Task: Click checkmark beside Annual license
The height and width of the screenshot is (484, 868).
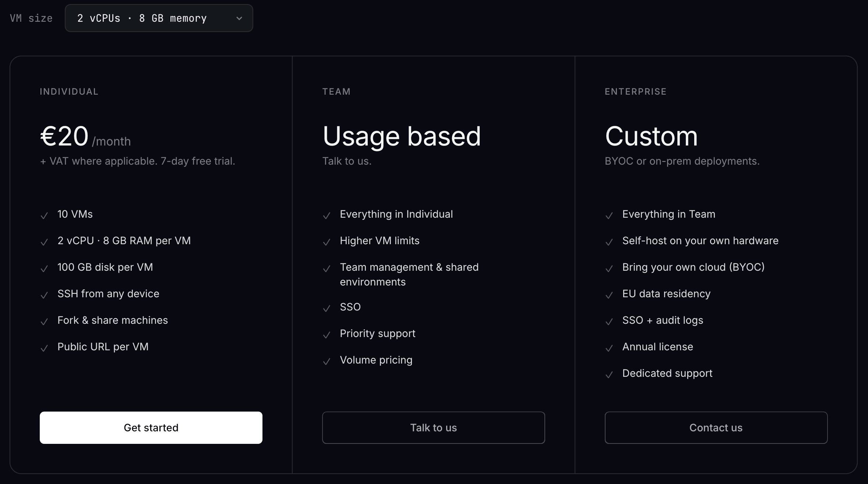Action: pyautogui.click(x=609, y=348)
